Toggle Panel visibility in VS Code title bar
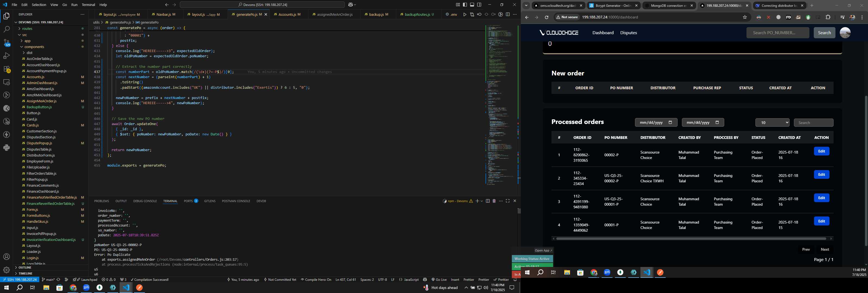Viewport: 868px width, 293px height. click(x=472, y=5)
